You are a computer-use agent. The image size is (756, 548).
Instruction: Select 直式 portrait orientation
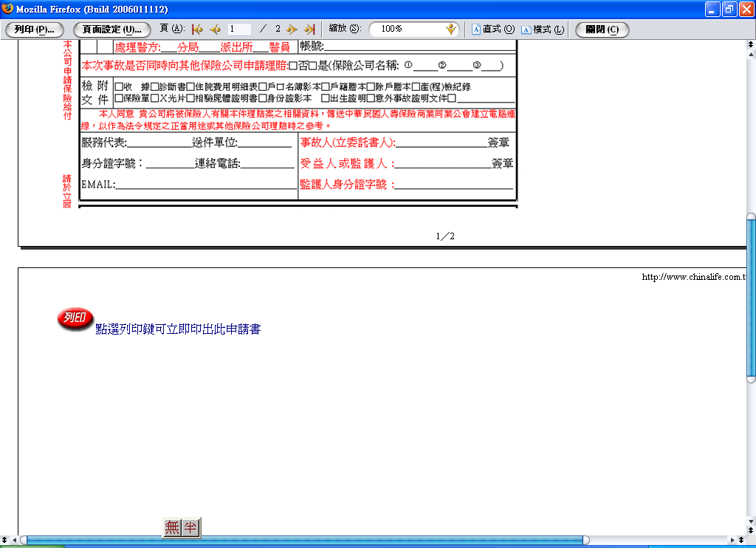[x=493, y=30]
